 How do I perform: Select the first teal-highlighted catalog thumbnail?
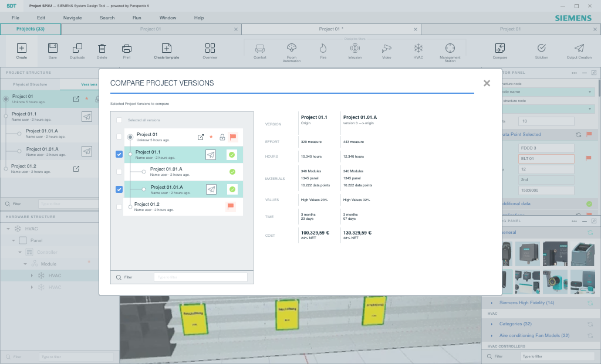click(507, 282)
